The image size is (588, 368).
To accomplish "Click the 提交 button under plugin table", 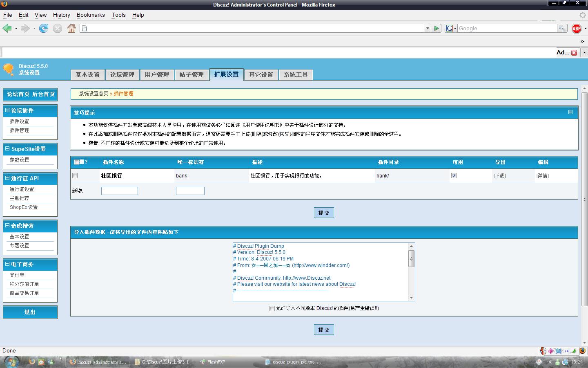I will pyautogui.click(x=324, y=213).
